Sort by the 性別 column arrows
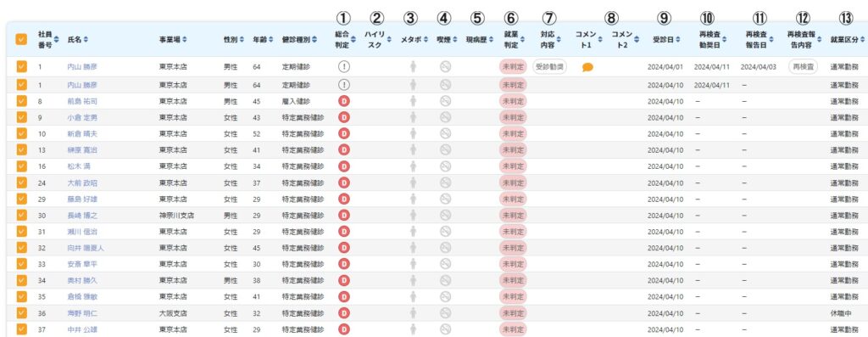868x337 pixels. click(x=242, y=39)
